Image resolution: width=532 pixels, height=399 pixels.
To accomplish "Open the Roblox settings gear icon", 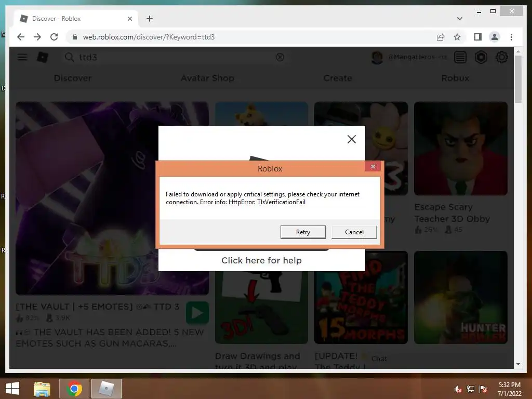I will [x=501, y=57].
